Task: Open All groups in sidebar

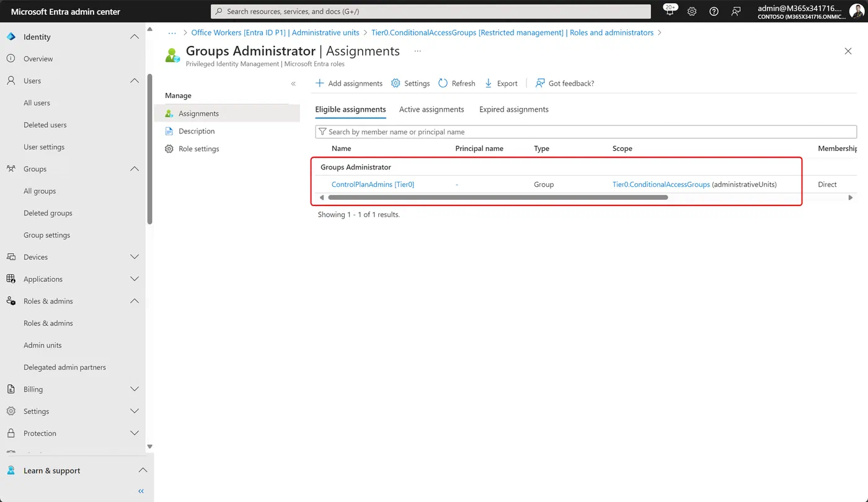Action: (40, 191)
